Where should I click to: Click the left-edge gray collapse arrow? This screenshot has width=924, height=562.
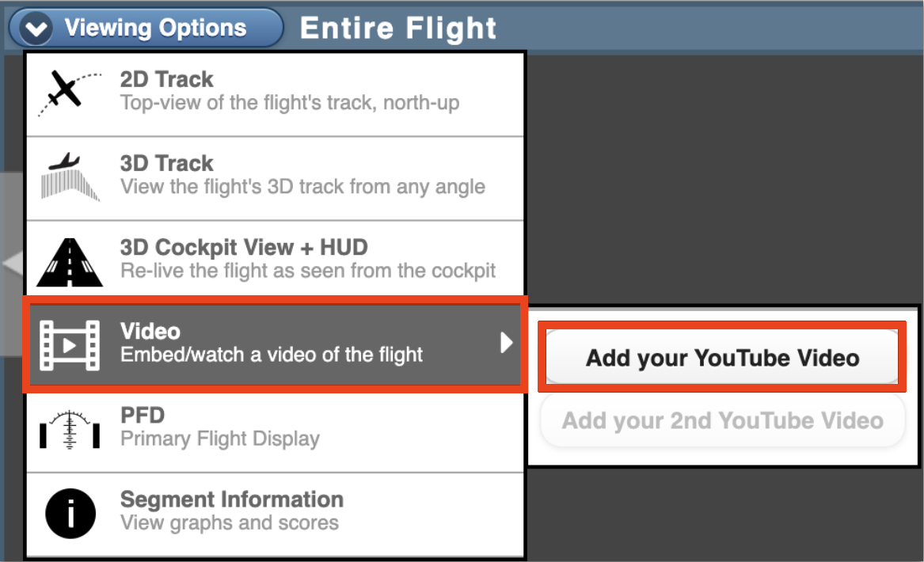point(13,264)
